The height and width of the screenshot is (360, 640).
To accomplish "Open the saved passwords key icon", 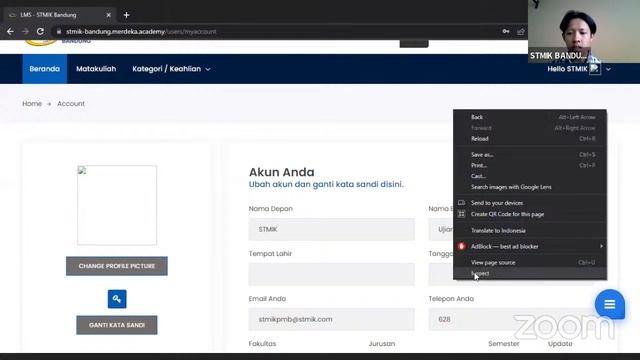I will pyautogui.click(x=506, y=31).
